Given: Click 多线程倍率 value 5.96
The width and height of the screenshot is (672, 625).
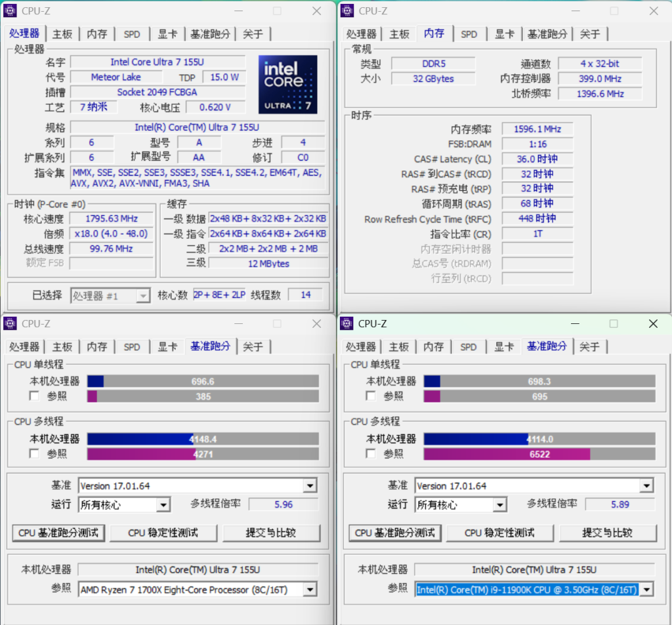Looking at the screenshot, I should click(283, 504).
